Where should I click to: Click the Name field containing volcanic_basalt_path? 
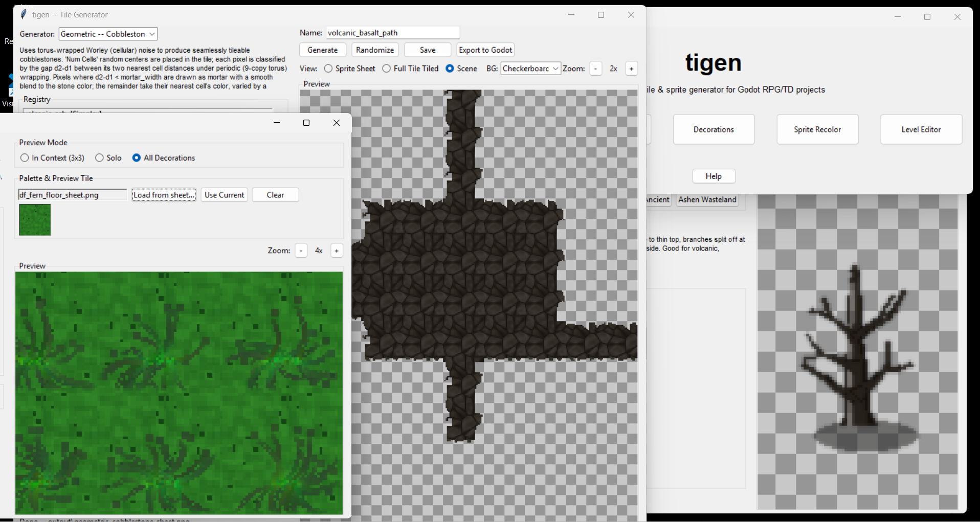(x=392, y=32)
